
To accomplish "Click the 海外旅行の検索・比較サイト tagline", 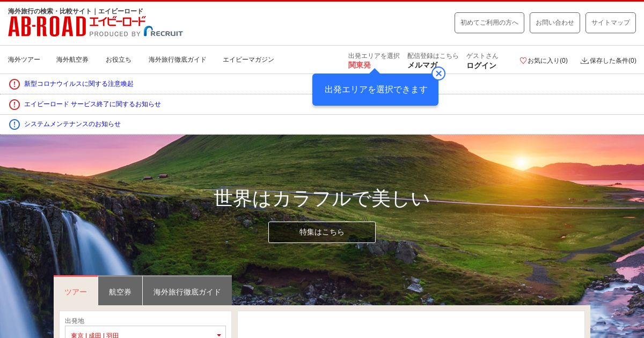I will point(76,11).
